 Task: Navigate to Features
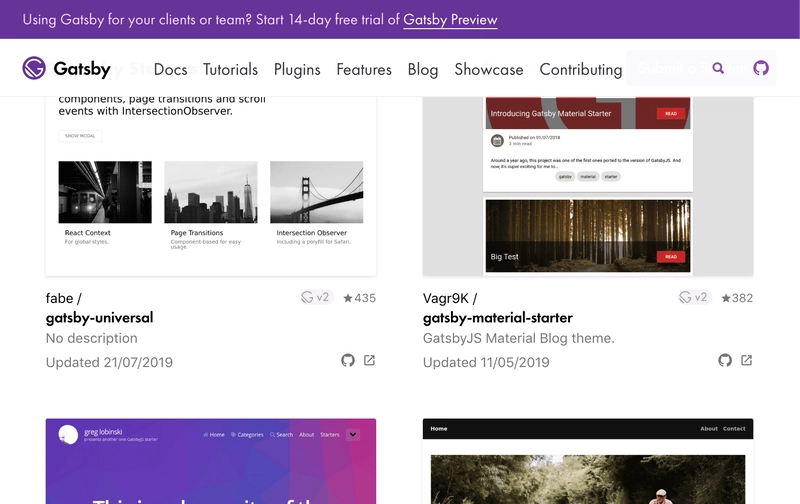coord(364,69)
